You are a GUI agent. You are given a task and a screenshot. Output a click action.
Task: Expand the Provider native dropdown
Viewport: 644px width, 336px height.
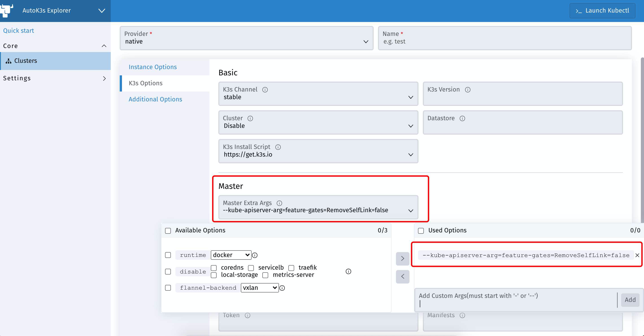pos(246,38)
